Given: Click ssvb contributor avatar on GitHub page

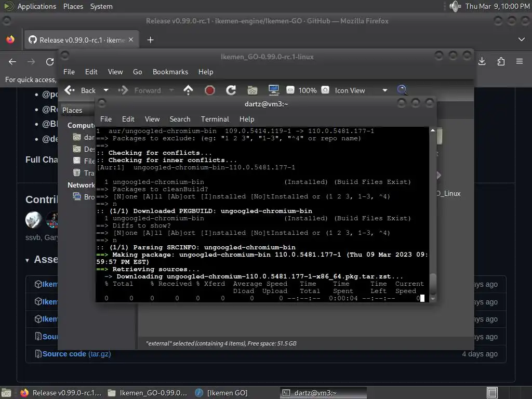Looking at the screenshot, I should [34, 220].
